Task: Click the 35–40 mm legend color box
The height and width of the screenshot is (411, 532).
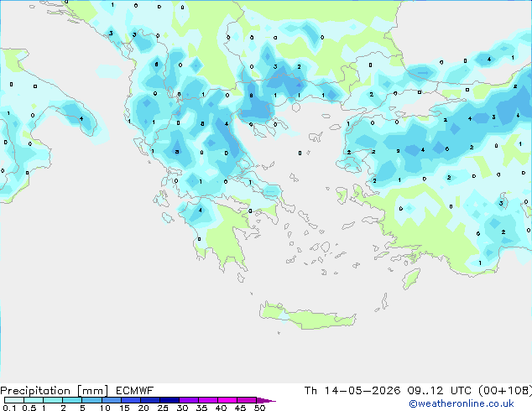Action: [207, 400]
